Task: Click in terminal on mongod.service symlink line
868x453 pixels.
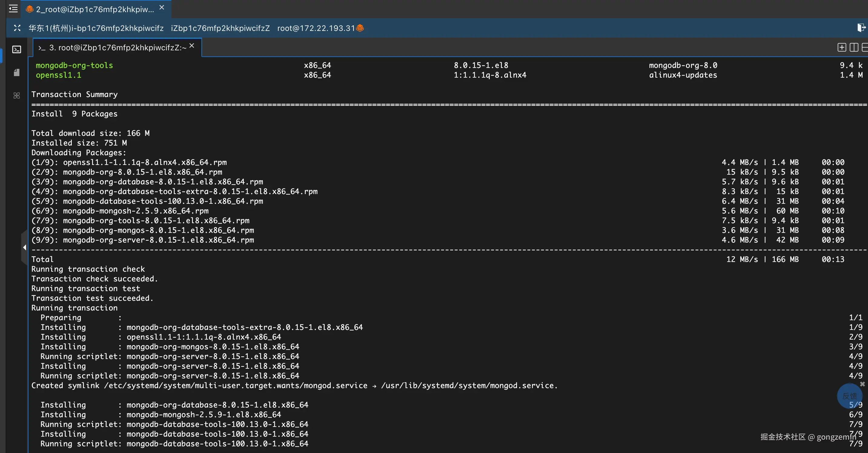Action: point(294,386)
